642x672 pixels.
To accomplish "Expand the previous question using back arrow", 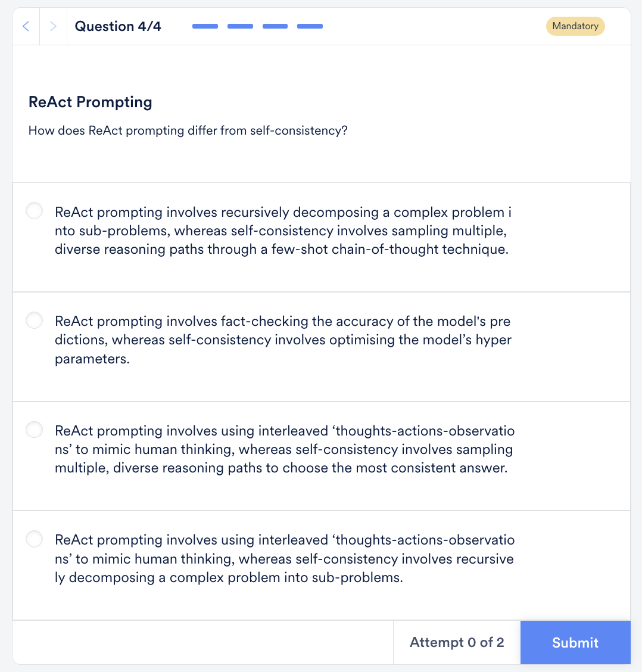I will [26, 26].
